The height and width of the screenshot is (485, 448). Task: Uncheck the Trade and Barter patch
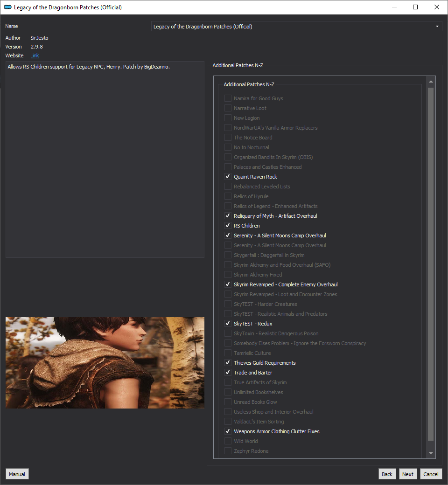[228, 373]
